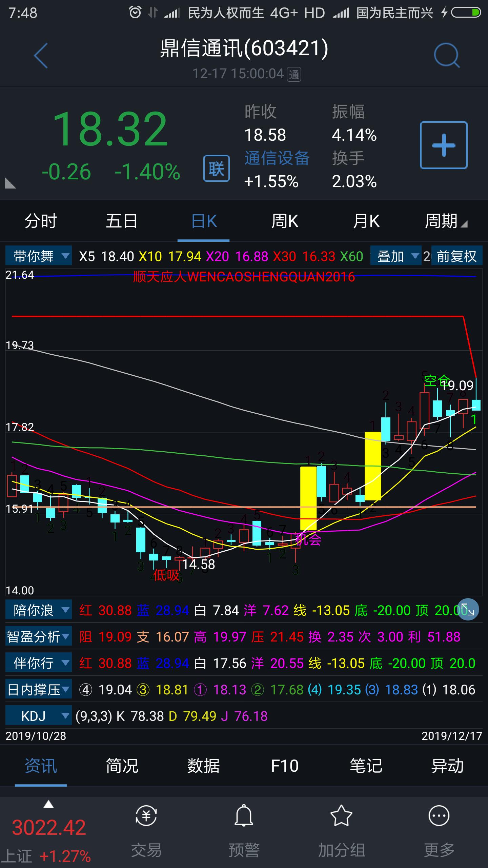Tap the KDJ K 78.38 value
Image resolution: width=488 pixels, height=868 pixels.
(140, 716)
